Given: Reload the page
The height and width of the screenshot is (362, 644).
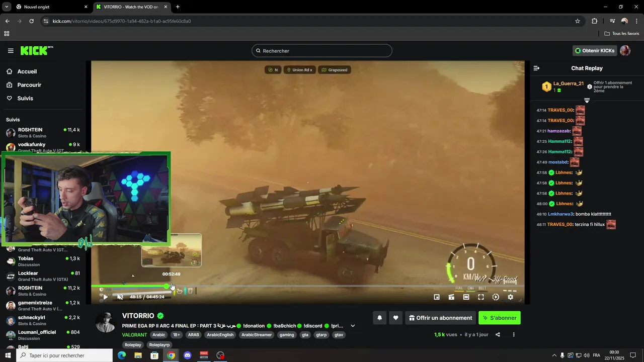Looking at the screenshot, I should click(x=31, y=21).
